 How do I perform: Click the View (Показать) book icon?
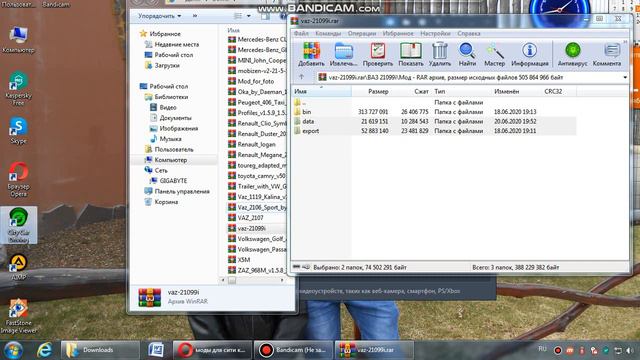click(x=411, y=54)
